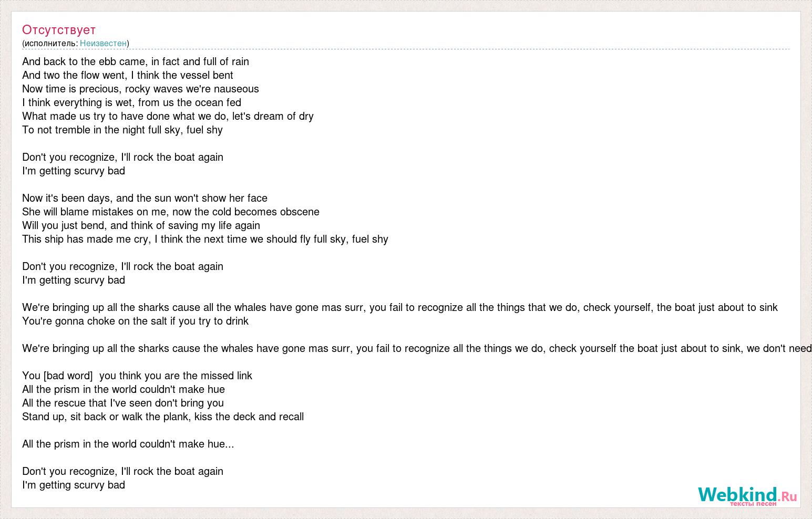Click the line I think everything is wet

131,102
